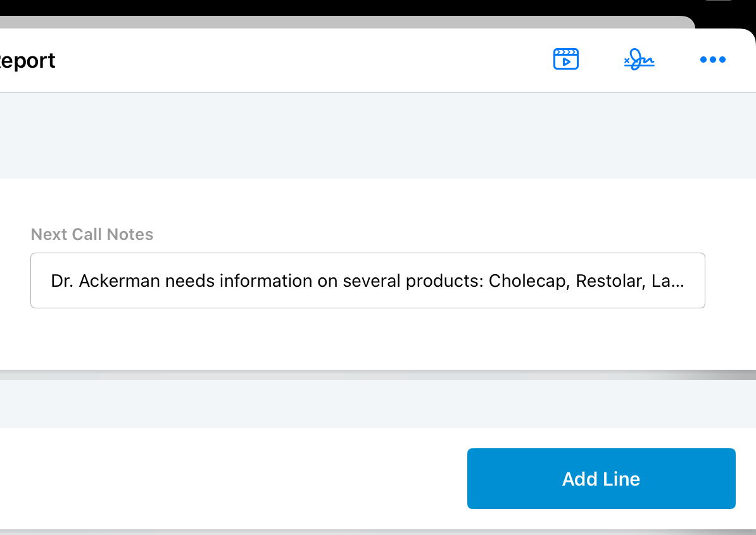Open the media player icon in header
The image size is (756, 535).
565,59
